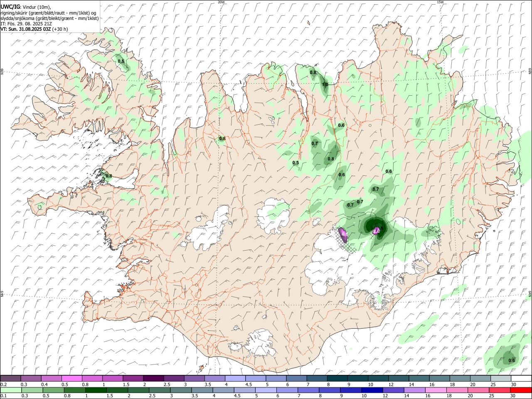532x399 pixels.
Task: Click the bright red 30 mm rain swatch
Action: click(521, 390)
